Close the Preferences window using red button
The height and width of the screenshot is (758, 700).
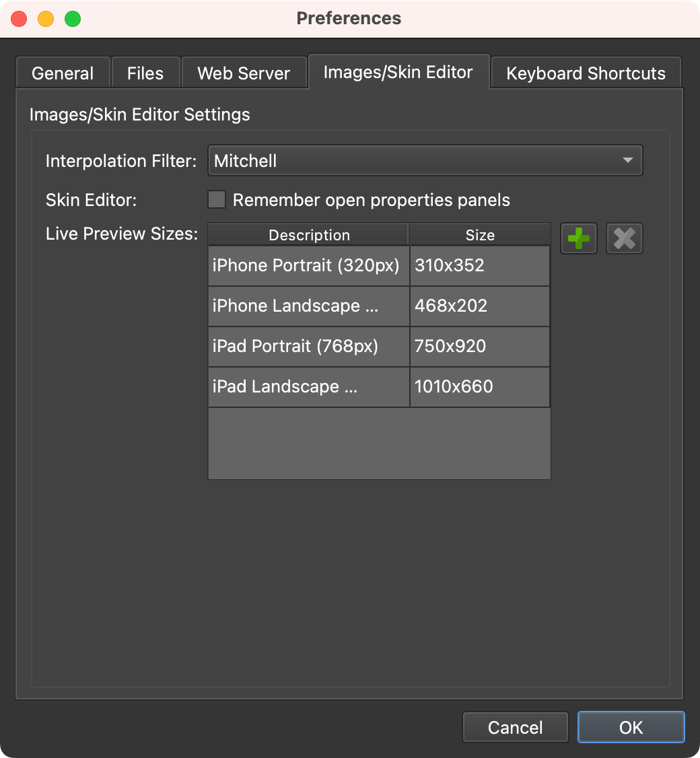click(x=19, y=19)
